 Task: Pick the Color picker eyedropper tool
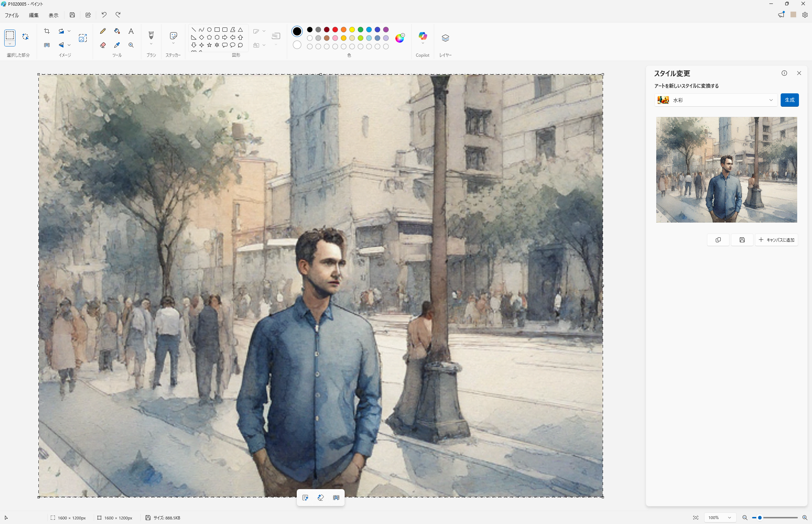(117, 45)
